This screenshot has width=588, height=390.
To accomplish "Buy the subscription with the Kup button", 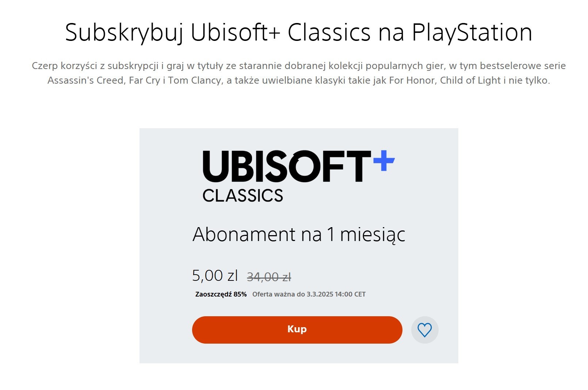I will click(x=297, y=330).
